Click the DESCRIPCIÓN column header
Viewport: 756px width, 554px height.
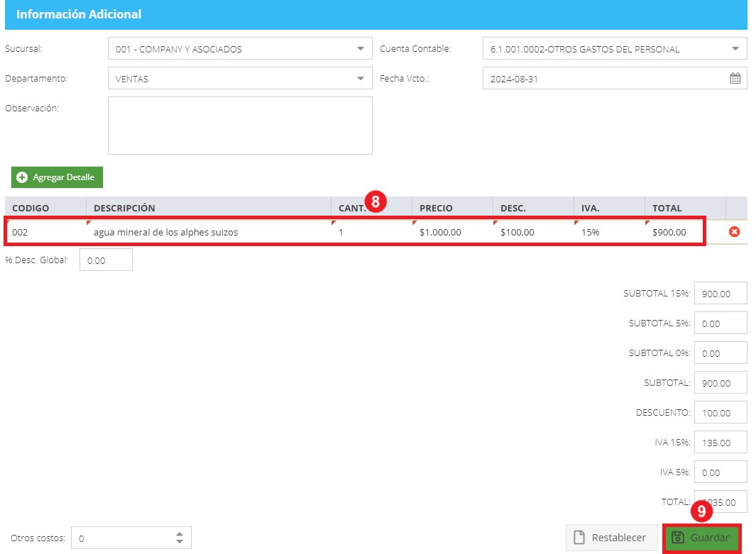[x=124, y=208]
